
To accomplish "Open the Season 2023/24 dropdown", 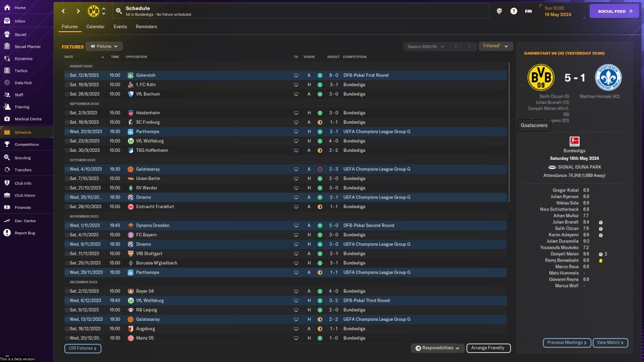I will [426, 47].
